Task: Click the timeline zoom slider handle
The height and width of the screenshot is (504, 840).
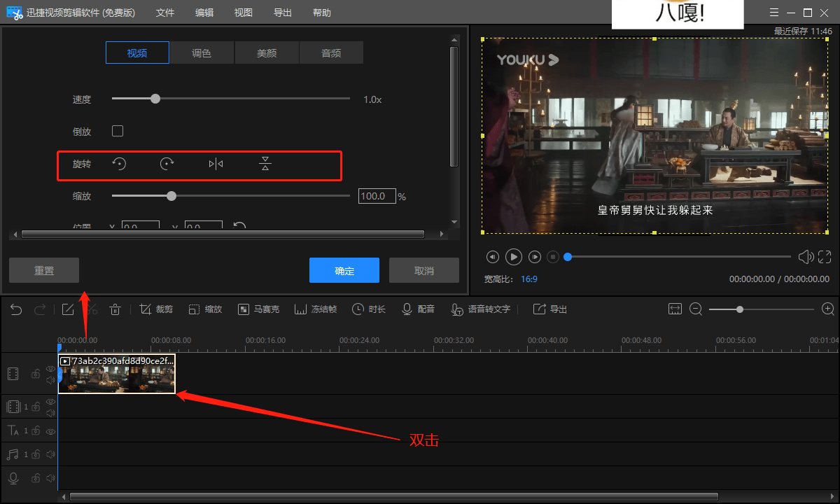Action: [739, 309]
